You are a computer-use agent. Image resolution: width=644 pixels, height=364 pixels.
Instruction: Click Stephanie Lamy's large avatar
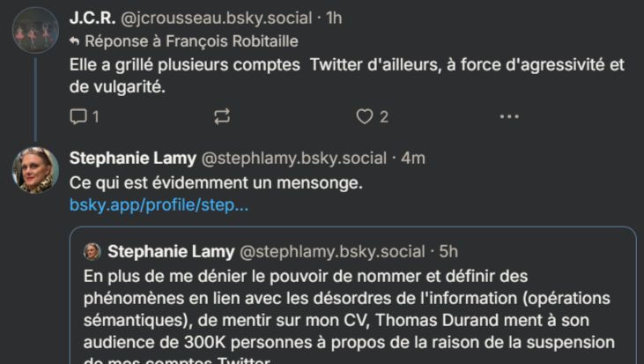35,169
